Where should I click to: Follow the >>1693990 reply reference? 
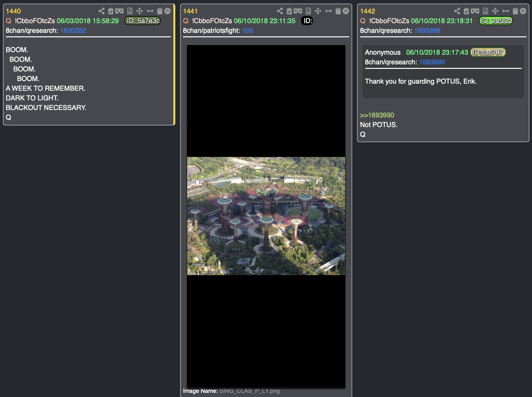[x=377, y=115]
